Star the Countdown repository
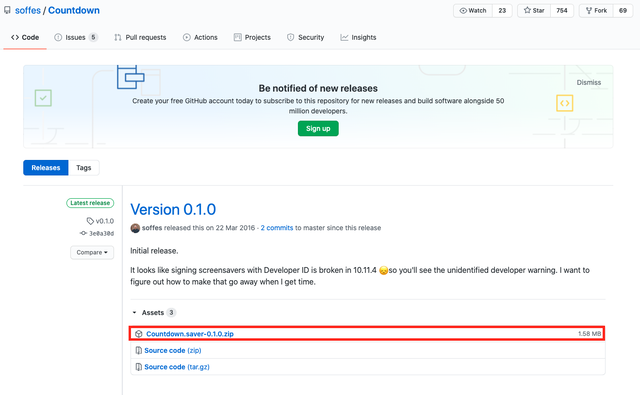640x395 pixels. (x=534, y=11)
